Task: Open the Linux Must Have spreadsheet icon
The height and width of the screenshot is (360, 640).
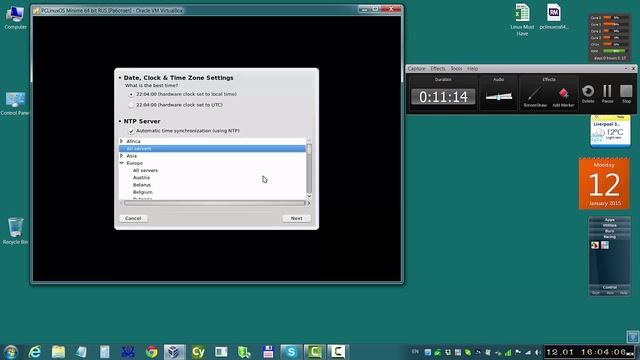Action: tap(522, 20)
